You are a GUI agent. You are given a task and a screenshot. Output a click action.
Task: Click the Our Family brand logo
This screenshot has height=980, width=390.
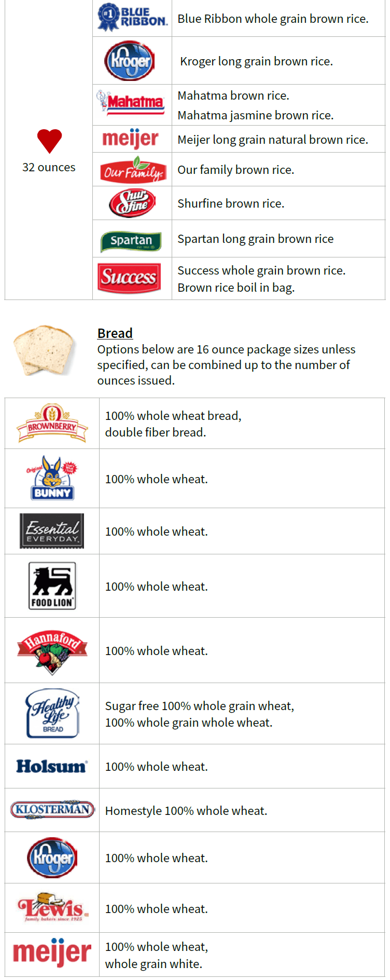point(133,170)
